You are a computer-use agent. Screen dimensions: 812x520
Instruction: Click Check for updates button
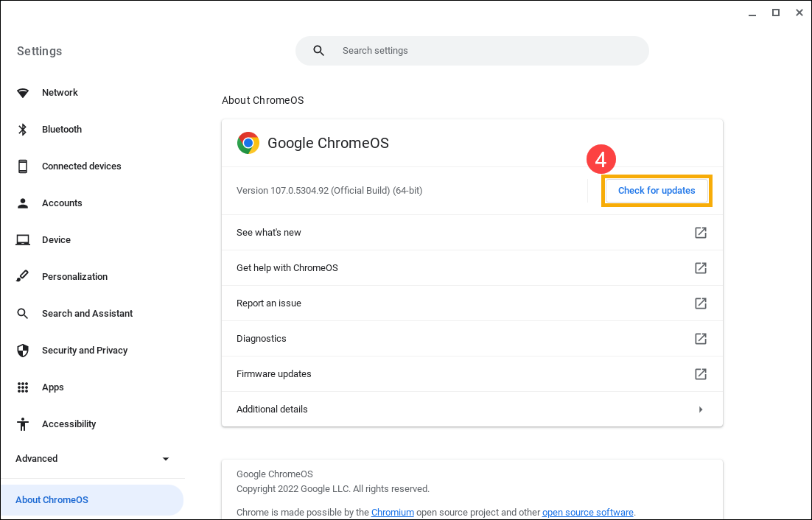pos(657,191)
